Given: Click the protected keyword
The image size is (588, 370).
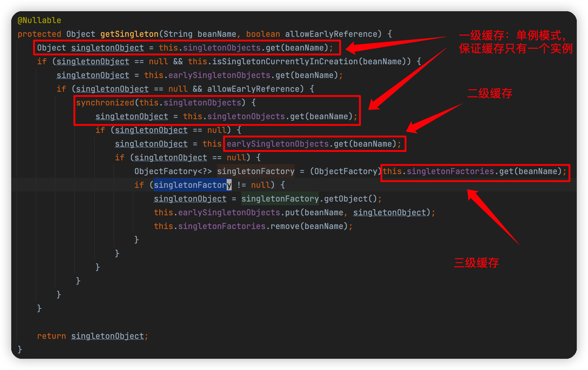Looking at the screenshot, I should [39, 34].
